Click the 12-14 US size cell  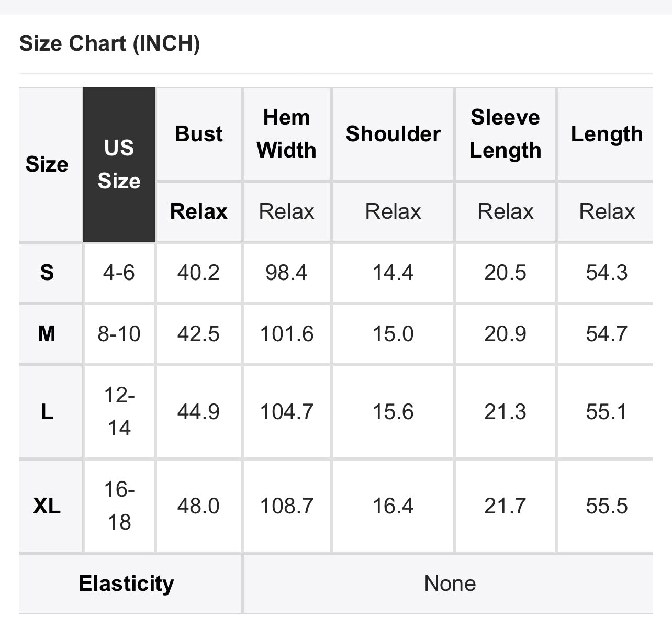click(x=119, y=412)
